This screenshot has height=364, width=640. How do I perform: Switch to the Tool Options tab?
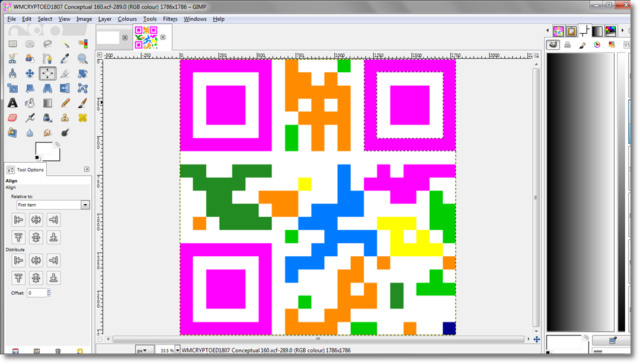(x=25, y=169)
